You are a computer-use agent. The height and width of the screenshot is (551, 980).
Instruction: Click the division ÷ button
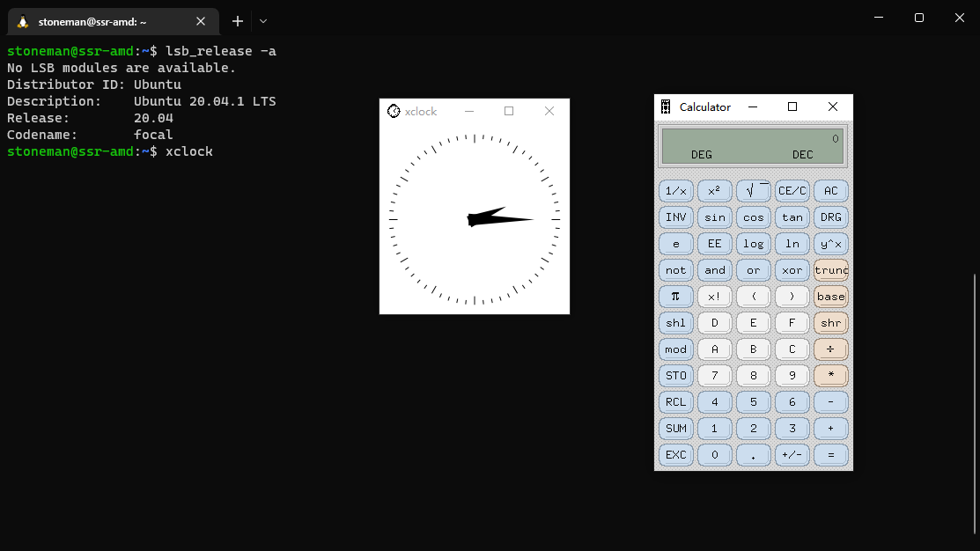tap(830, 349)
